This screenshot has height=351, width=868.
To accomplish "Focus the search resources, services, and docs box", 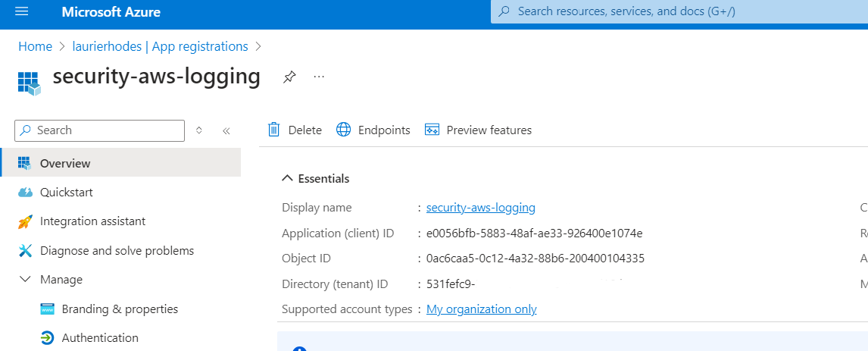I will [x=679, y=11].
